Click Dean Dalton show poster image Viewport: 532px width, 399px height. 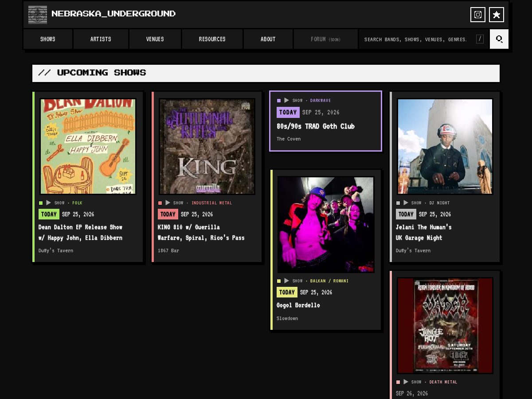(x=88, y=146)
